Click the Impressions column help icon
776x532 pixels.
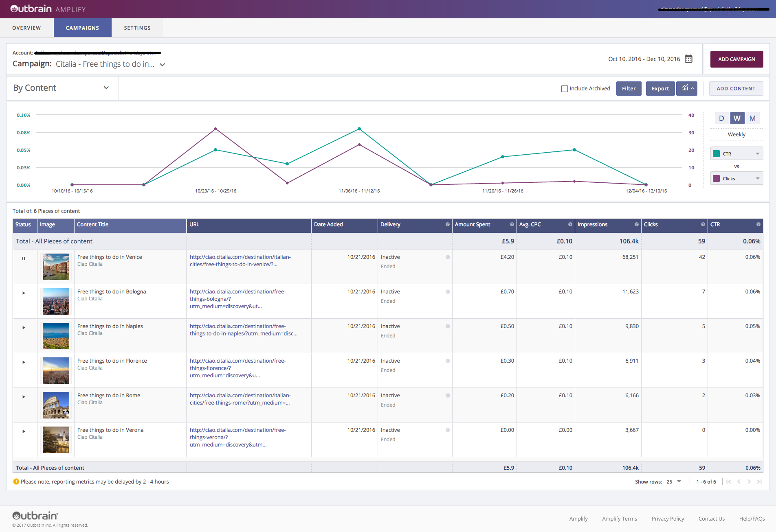[x=637, y=224]
